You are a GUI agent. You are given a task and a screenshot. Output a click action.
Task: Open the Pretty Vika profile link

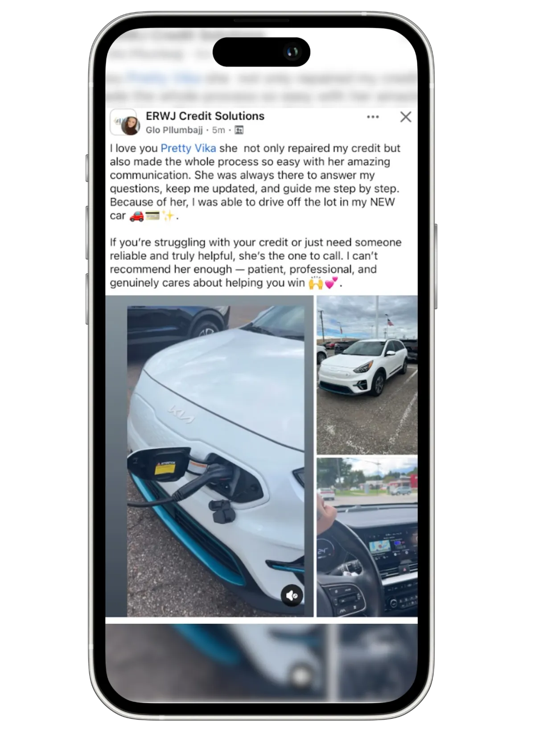coord(188,148)
